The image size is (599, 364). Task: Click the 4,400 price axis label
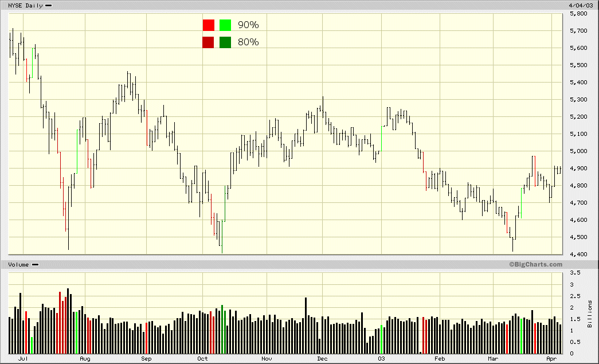[x=578, y=255]
